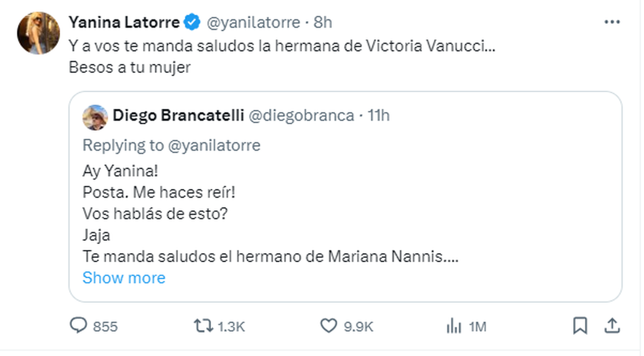Select the reply speech bubble showing 855

78,326
